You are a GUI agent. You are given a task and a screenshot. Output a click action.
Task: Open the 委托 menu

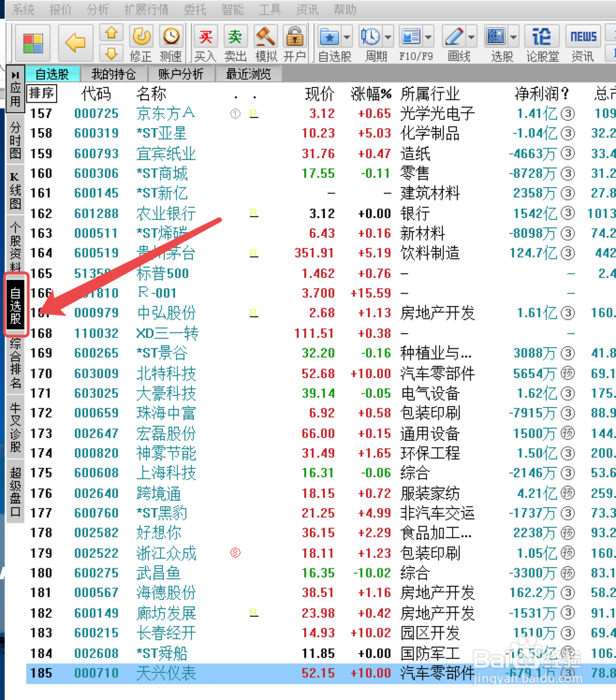(x=195, y=9)
